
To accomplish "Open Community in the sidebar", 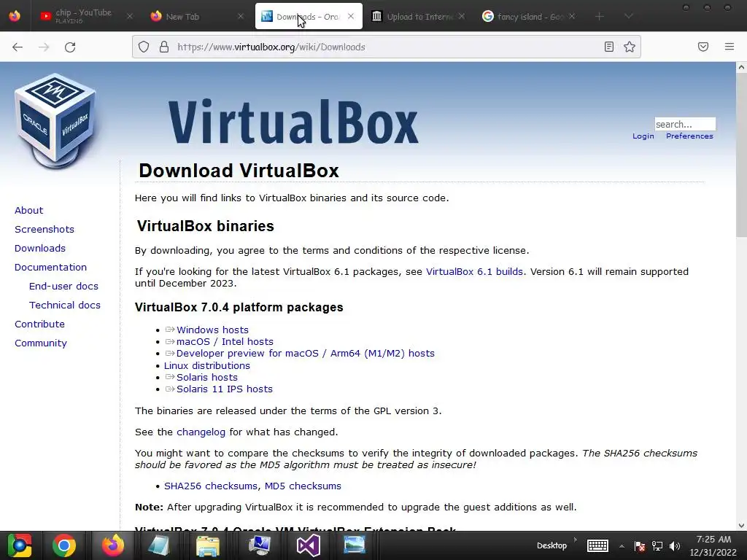I will pyautogui.click(x=41, y=343).
